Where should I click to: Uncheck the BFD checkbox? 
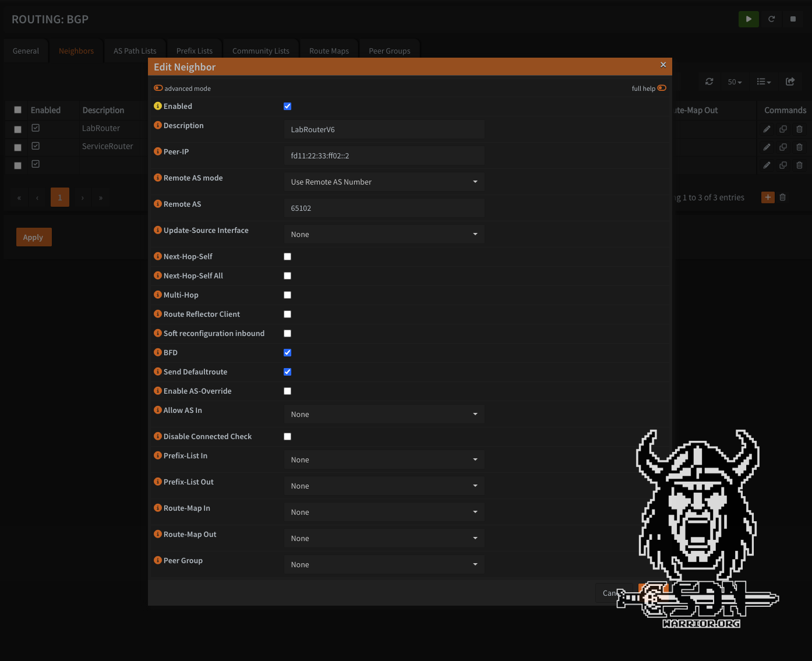287,352
